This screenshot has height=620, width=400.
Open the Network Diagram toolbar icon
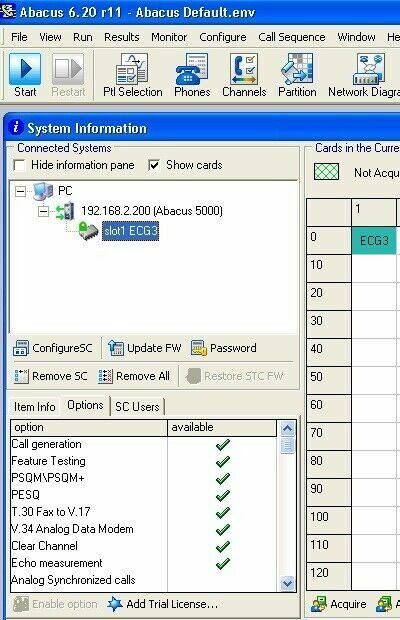pyautogui.click(x=364, y=75)
